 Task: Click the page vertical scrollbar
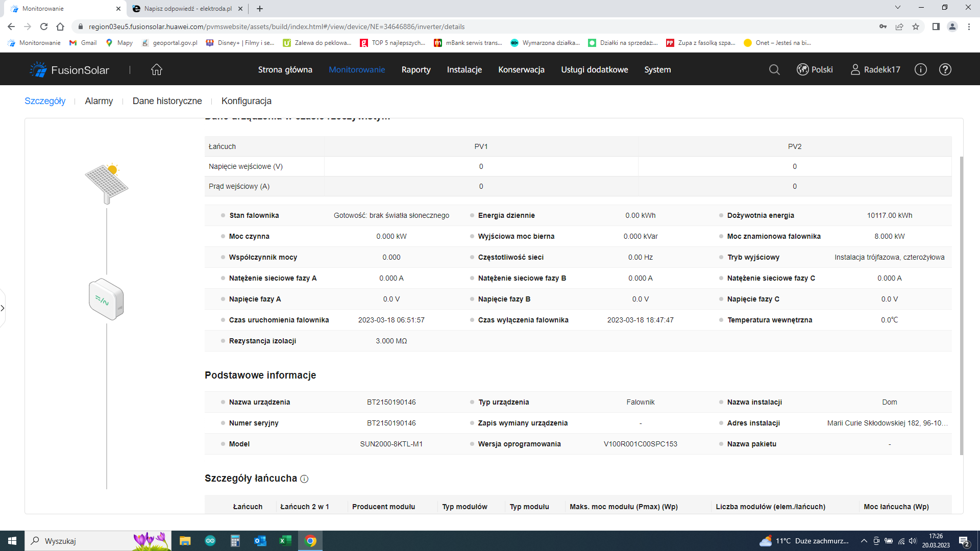pos(962,305)
